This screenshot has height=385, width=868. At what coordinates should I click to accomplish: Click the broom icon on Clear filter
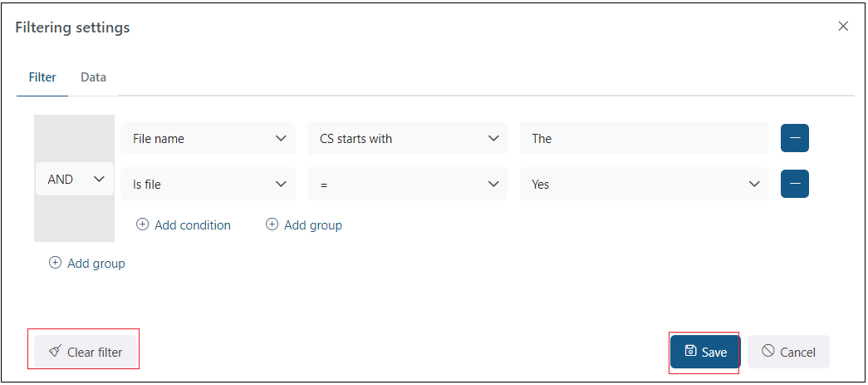[55, 352]
